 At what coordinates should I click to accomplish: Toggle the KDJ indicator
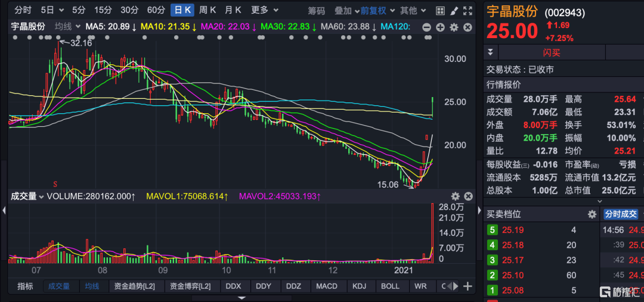(x=360, y=286)
